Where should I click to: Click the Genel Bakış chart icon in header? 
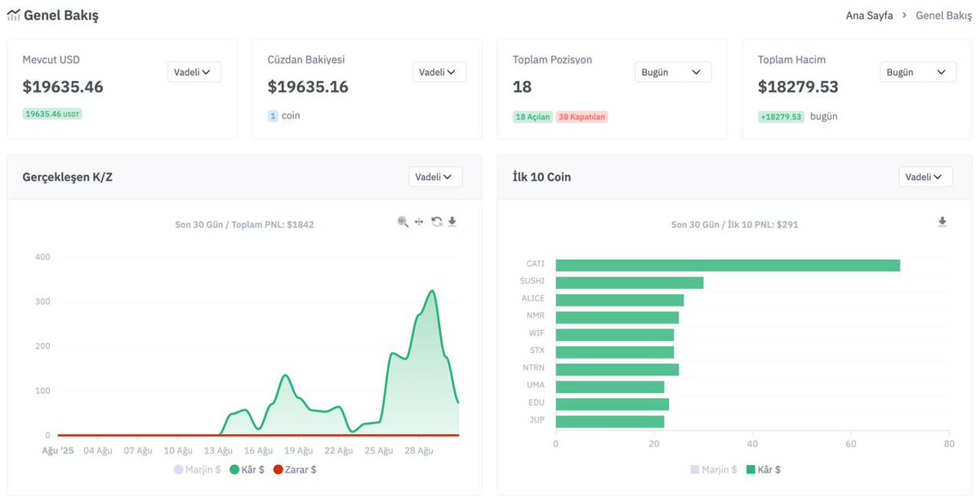point(14,16)
